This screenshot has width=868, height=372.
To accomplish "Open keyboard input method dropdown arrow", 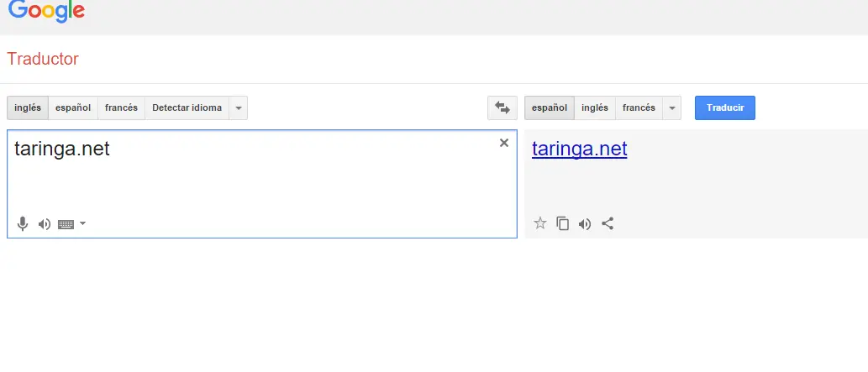I will point(82,223).
